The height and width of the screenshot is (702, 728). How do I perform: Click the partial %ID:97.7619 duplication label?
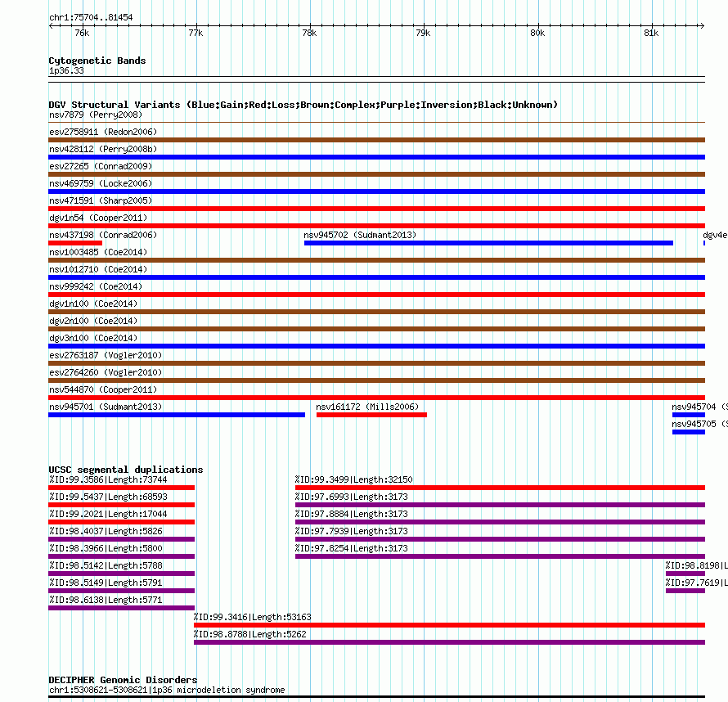[x=696, y=583]
